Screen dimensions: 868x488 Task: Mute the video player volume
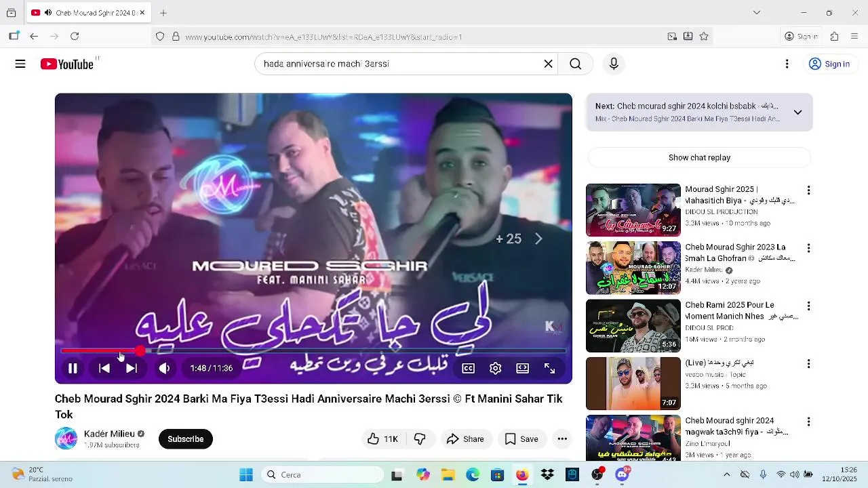[x=164, y=368]
